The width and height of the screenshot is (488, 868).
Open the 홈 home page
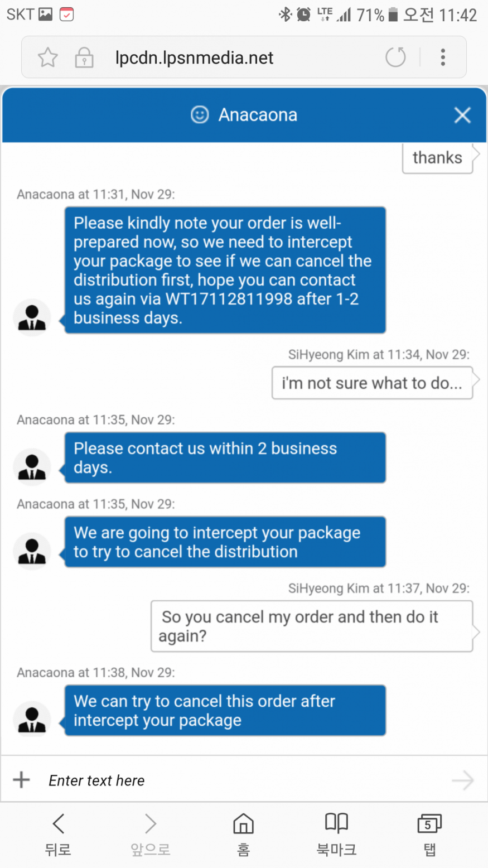[243, 835]
